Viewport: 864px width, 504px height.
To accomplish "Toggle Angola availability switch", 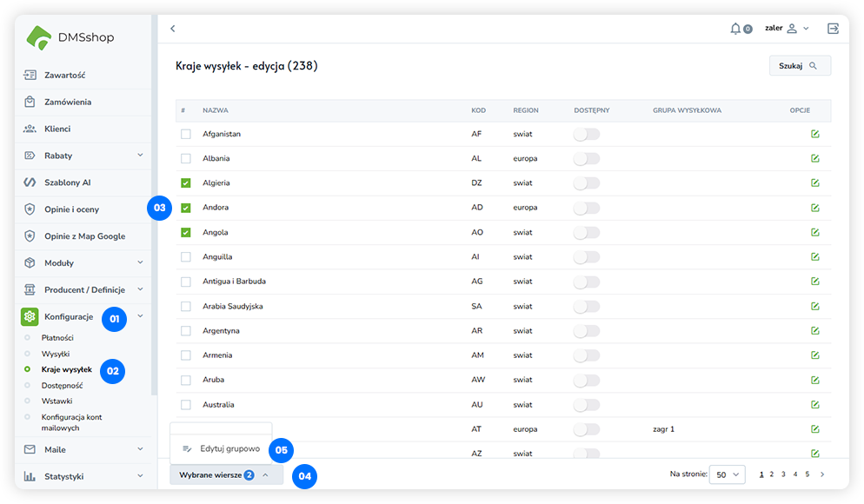I will pos(587,233).
